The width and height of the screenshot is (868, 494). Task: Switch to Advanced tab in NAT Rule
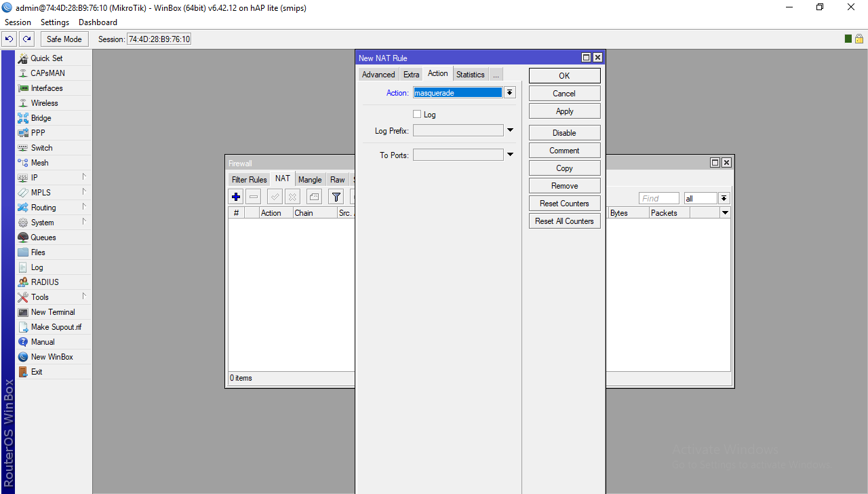coord(378,75)
